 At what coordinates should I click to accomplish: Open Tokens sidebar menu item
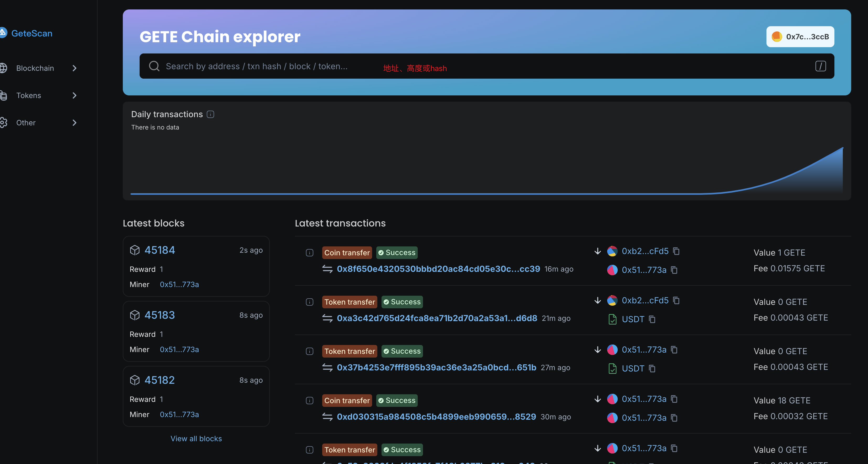(29, 96)
